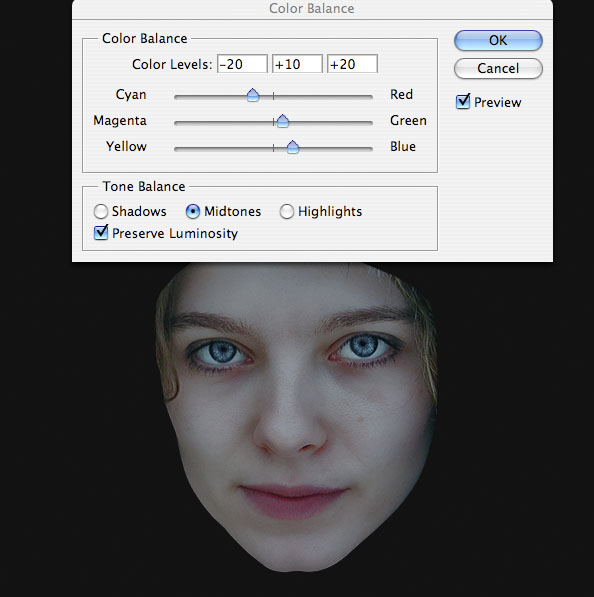594x597 pixels.
Task: Click the Cancel button
Action: (x=498, y=69)
